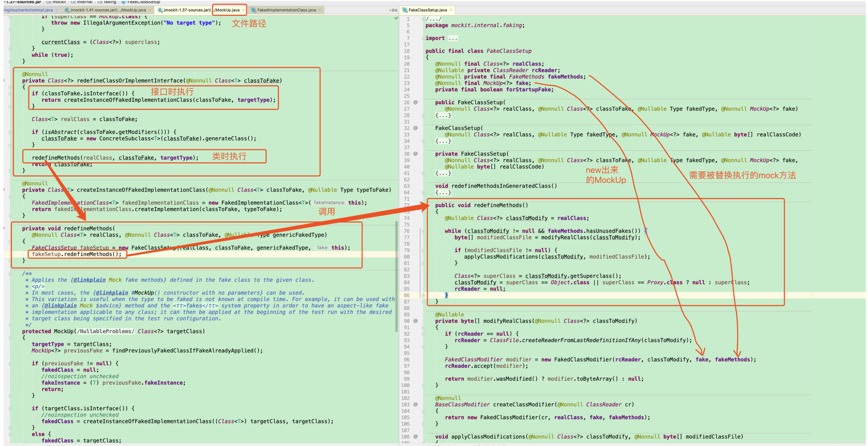This screenshot has height=446, width=868.
Task: Open the hidden tabs list dropdown
Action: 393,10
